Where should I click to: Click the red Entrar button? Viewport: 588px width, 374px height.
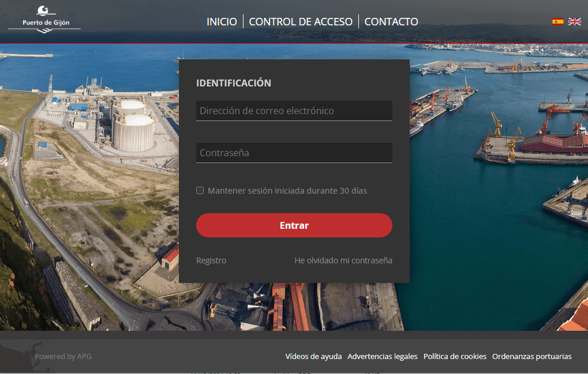[x=294, y=225]
